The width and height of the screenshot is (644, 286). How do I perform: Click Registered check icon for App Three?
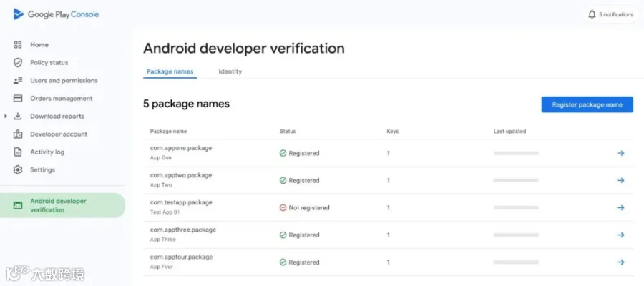pos(283,235)
